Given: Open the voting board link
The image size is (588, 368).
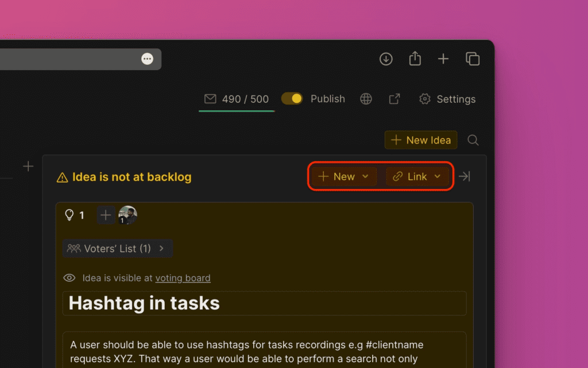Looking at the screenshot, I should [183, 278].
